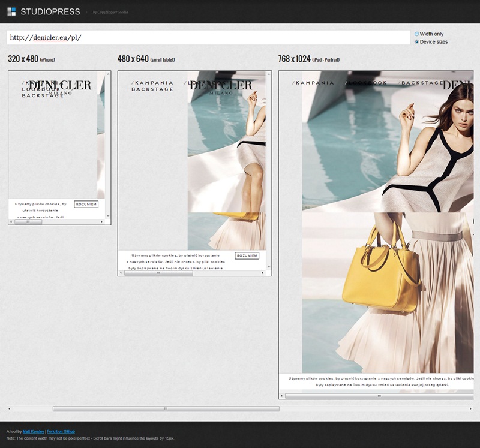The height and width of the screenshot is (448, 480).
Task: Click BACKSTAGE menu in iPhone preview
Action: pos(43,95)
